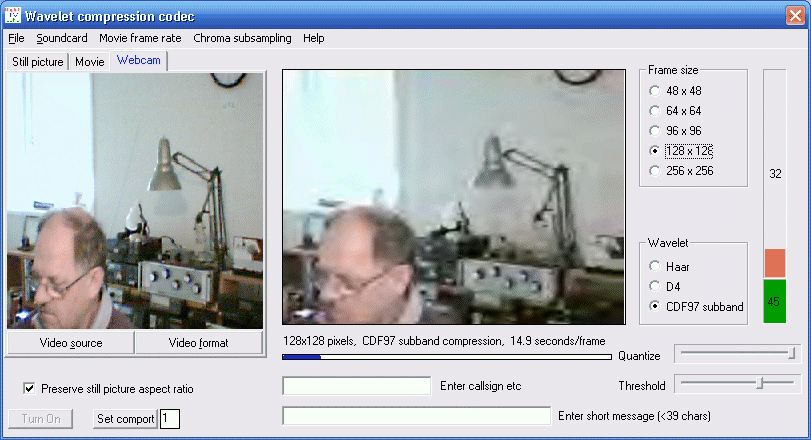Screen dimensions: 811x440
Task: Select the Webcam tab
Action: pos(139,60)
